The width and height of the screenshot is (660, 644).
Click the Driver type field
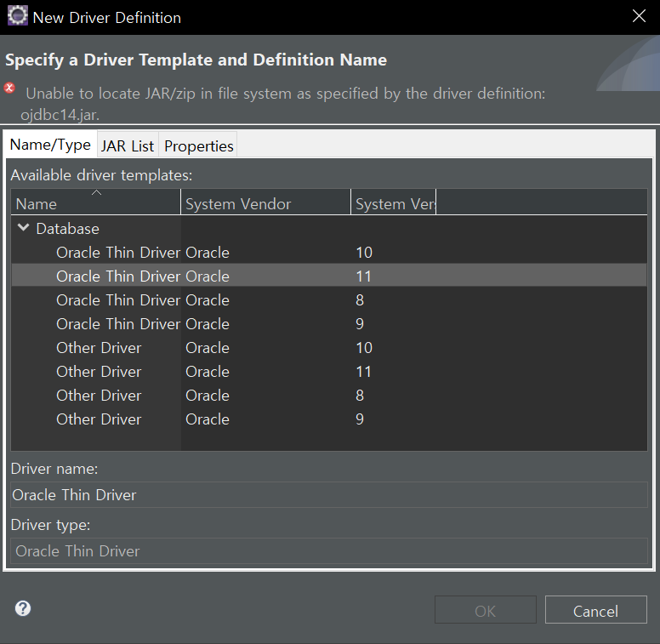tap(329, 550)
